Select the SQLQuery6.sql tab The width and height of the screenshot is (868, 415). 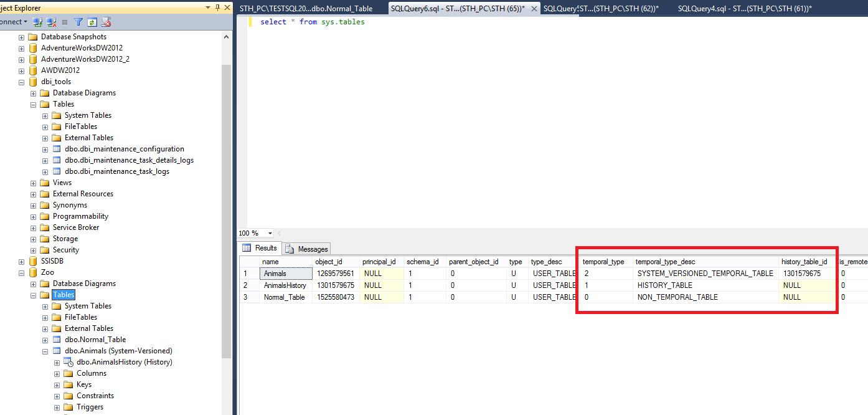tap(458, 8)
